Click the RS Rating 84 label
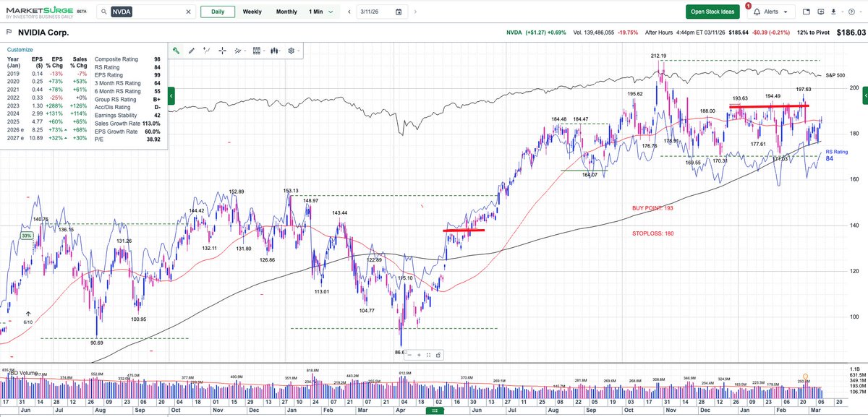This screenshot has height=417, width=868. pos(836,155)
